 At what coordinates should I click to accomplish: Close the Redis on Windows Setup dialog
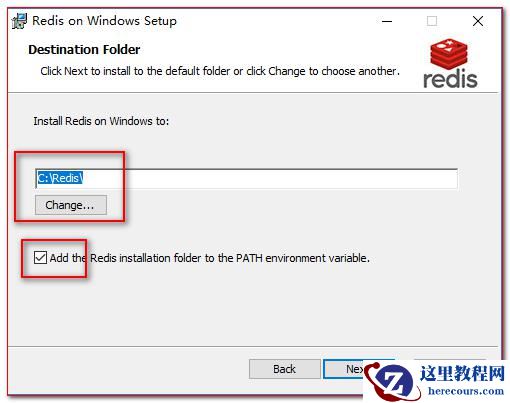[x=478, y=21]
